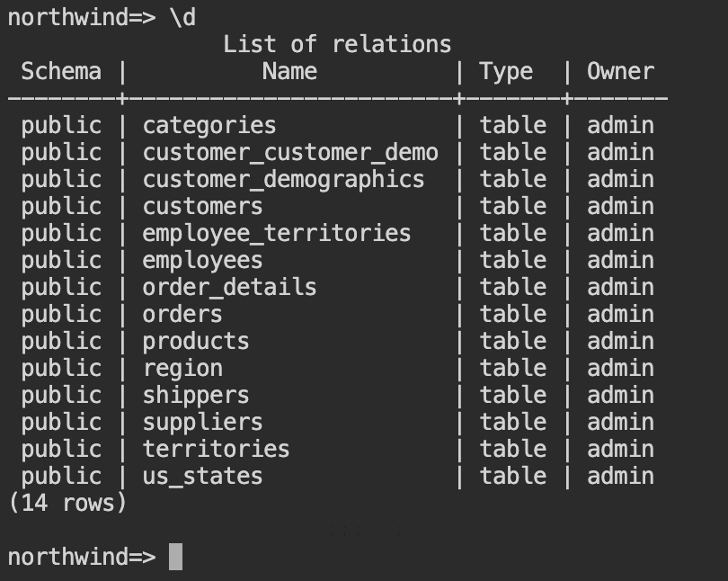The width and height of the screenshot is (728, 581).
Task: Select the shippers table name
Action: tap(195, 396)
